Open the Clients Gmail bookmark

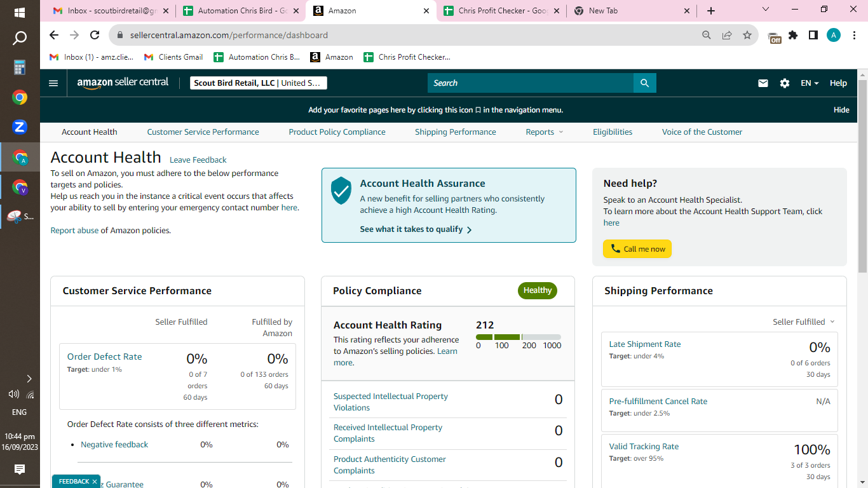tap(173, 57)
